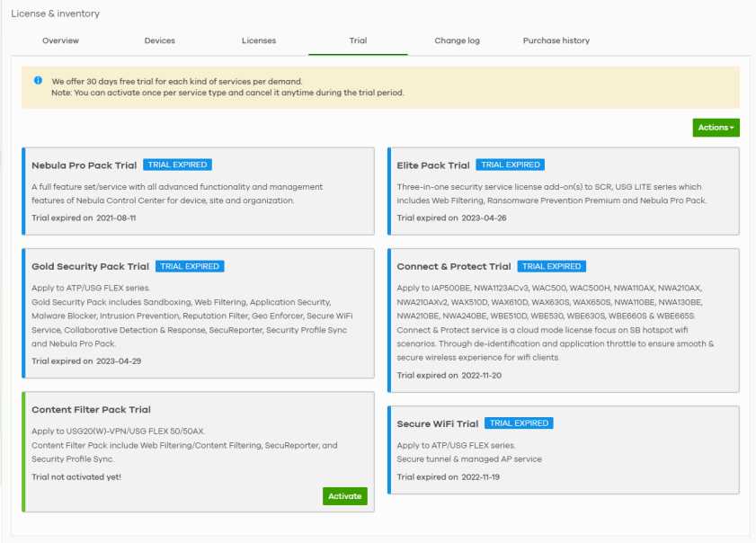Image resolution: width=756 pixels, height=543 pixels.
Task: Click the expiry date 2023-04-26
Action: [484, 218]
